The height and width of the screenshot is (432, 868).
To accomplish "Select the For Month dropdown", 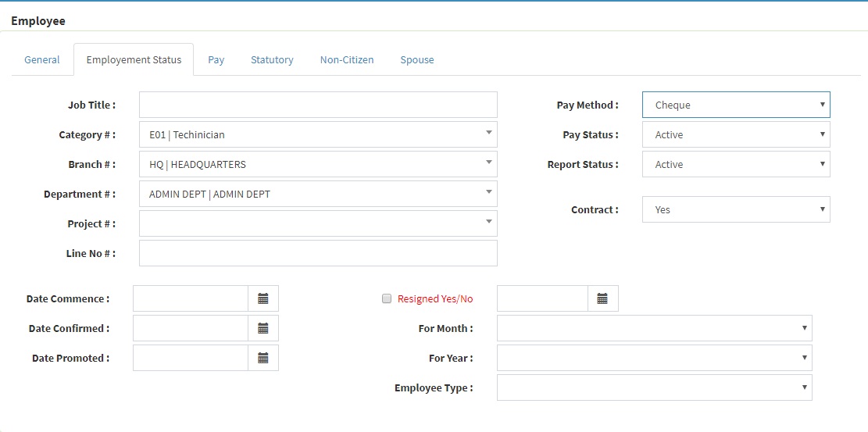I will (x=654, y=328).
